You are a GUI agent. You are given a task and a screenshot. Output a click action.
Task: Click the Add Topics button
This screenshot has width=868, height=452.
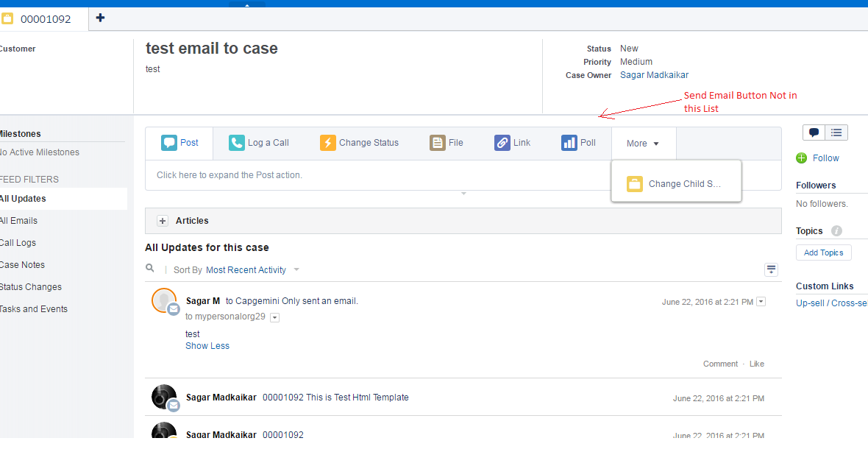tap(823, 253)
